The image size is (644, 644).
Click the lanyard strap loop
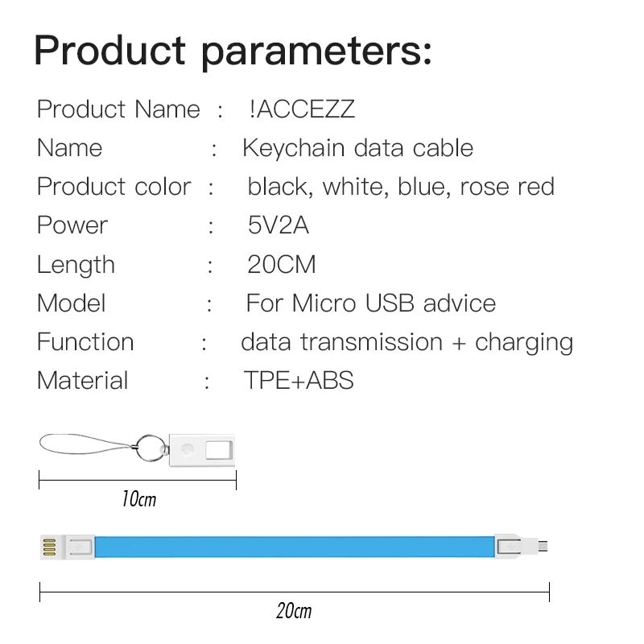click(89, 444)
